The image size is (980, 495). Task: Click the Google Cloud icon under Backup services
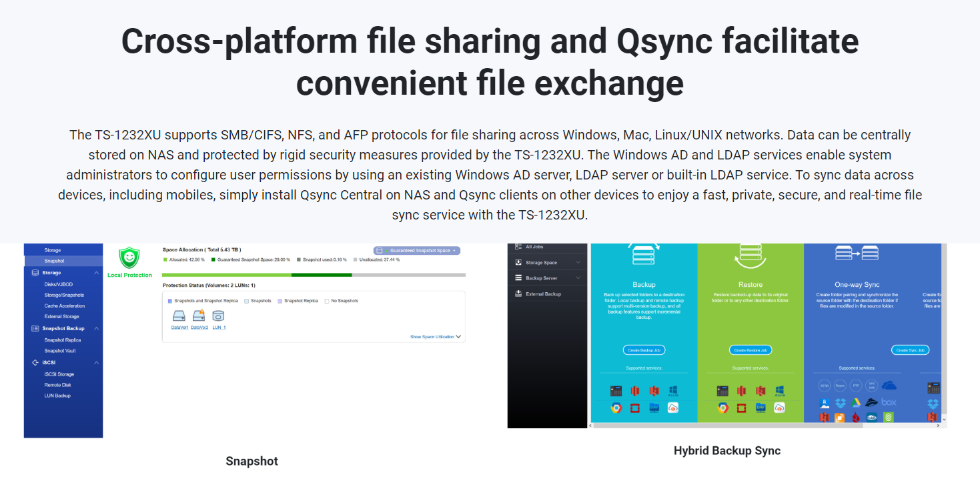tap(616, 408)
